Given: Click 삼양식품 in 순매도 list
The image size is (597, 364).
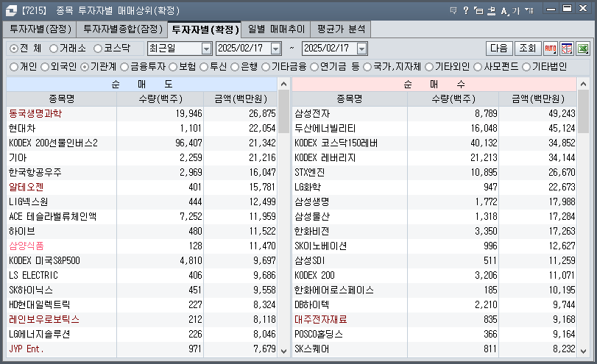Looking at the screenshot, I should (27, 246).
